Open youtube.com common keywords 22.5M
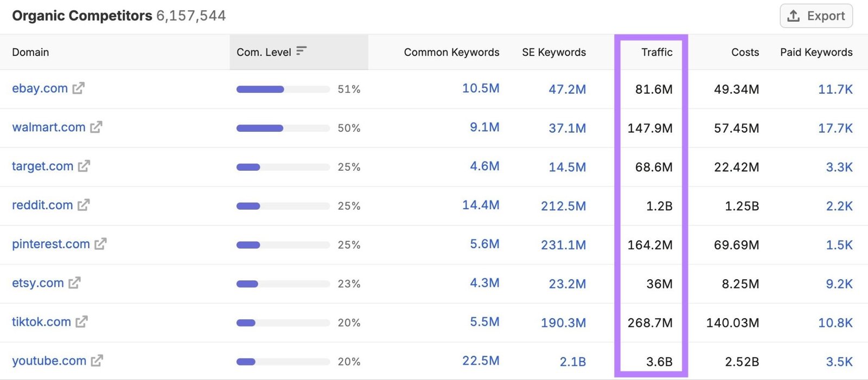The height and width of the screenshot is (380, 868). point(481,361)
